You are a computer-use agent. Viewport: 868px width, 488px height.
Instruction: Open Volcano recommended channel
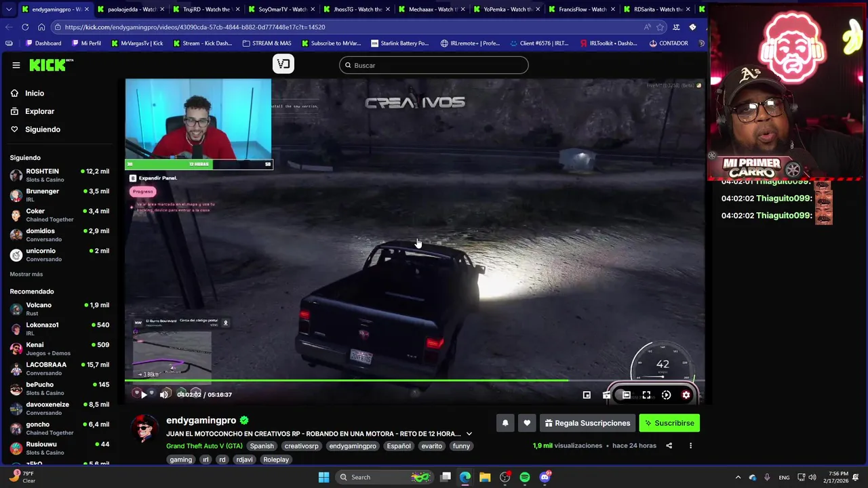(60, 309)
